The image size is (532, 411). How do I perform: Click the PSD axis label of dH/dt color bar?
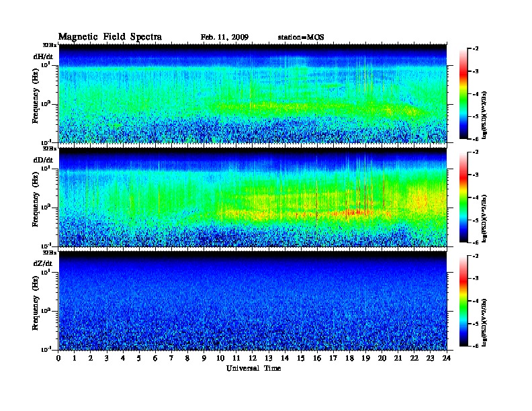485,115
